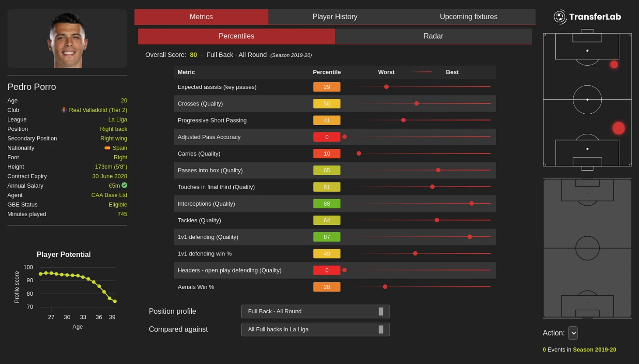
Task: Click the TransferLab logo icon
Action: [560, 17]
